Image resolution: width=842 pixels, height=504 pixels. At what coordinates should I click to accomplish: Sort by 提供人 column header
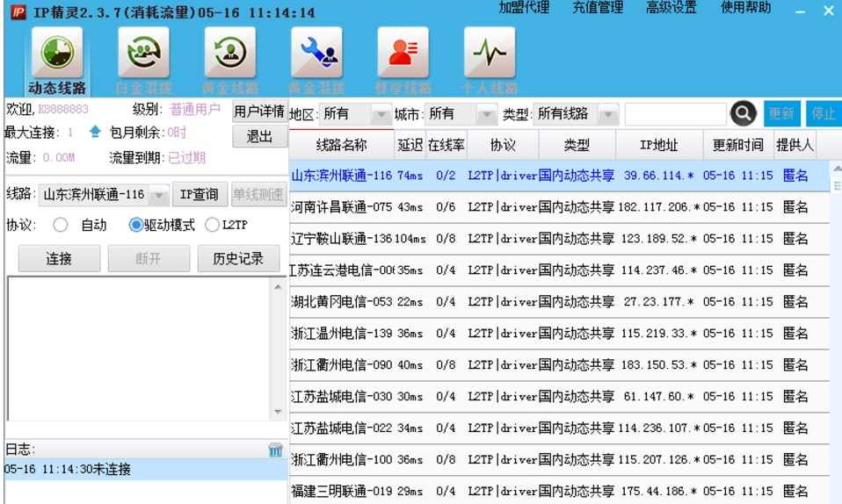[795, 145]
